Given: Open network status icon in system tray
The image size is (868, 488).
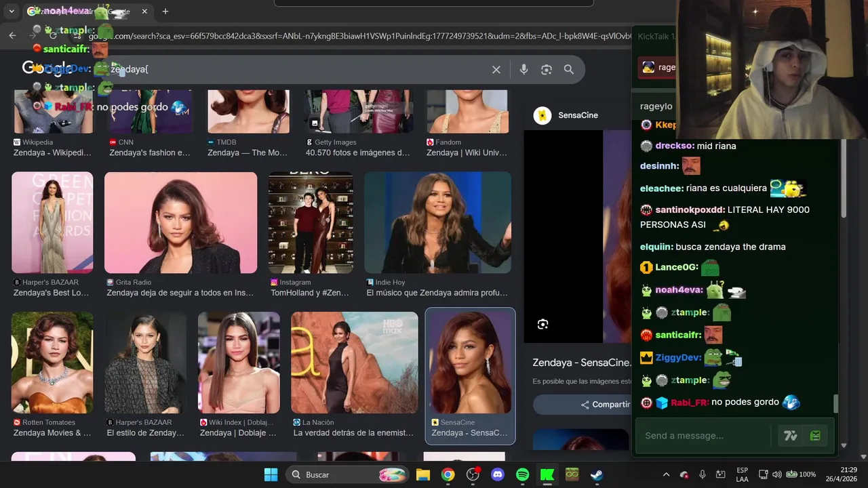Looking at the screenshot, I should point(763,474).
